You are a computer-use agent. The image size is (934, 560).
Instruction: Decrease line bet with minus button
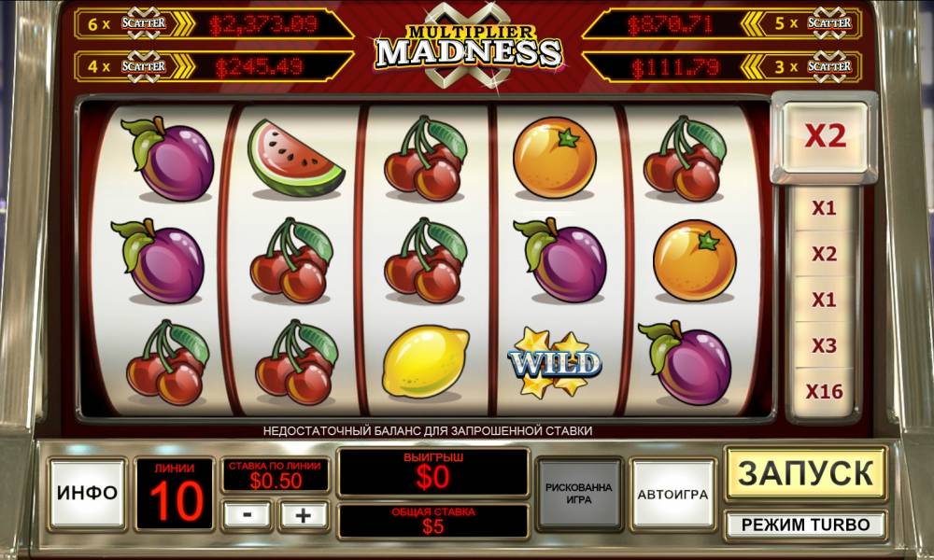(248, 515)
